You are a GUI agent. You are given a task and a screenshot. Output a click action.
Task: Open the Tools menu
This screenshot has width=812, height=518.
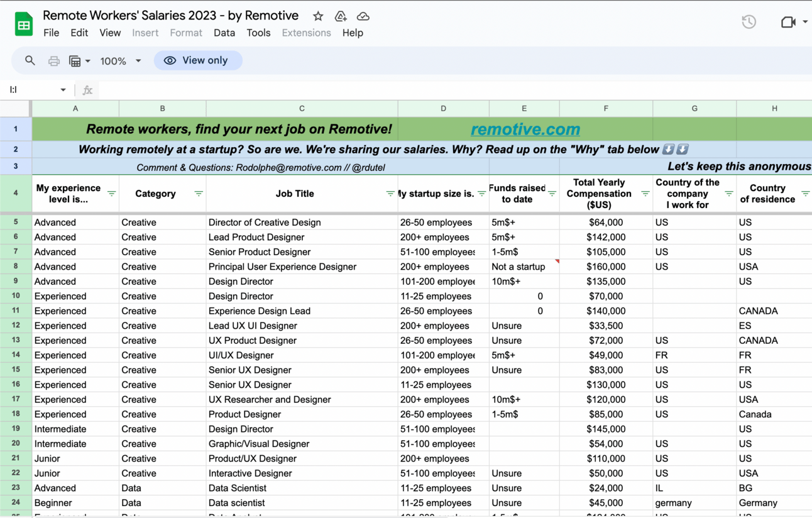258,33
